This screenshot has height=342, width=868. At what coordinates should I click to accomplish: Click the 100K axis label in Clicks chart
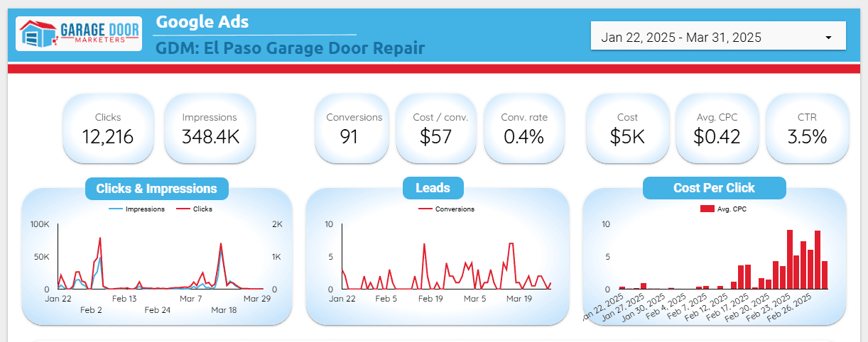40,224
